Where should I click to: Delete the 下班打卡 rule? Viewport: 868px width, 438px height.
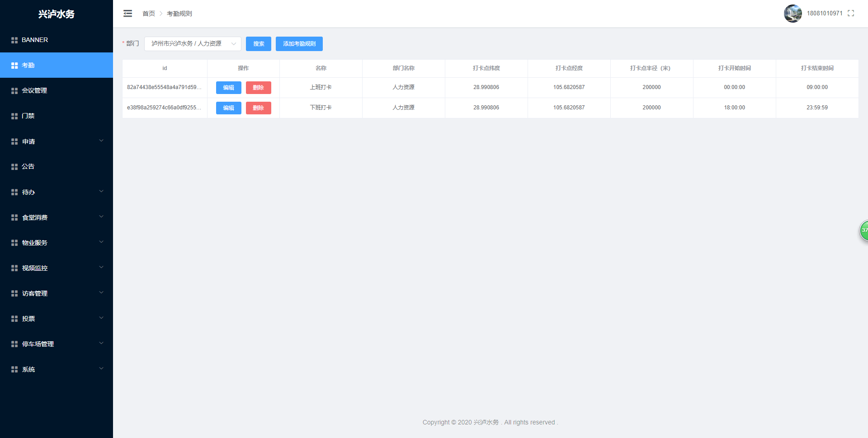pos(258,108)
